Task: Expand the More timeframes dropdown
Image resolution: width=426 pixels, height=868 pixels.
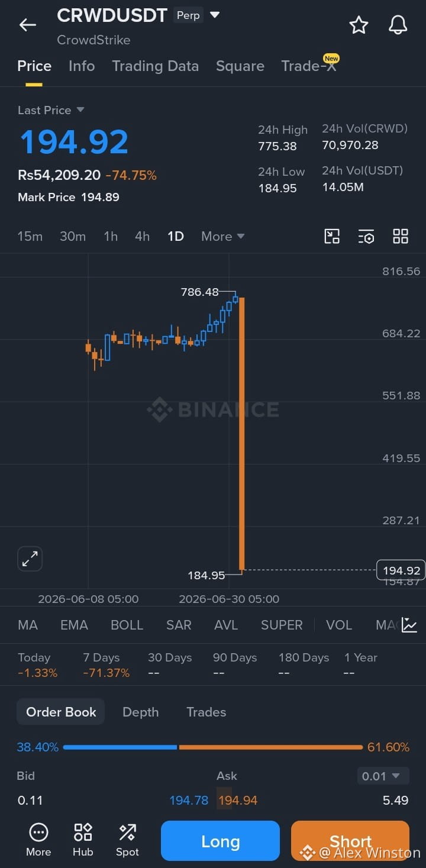Action: coord(223,237)
